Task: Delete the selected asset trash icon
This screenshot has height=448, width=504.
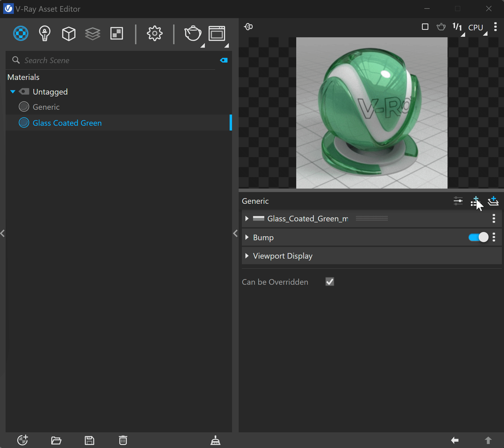Action: point(123,440)
